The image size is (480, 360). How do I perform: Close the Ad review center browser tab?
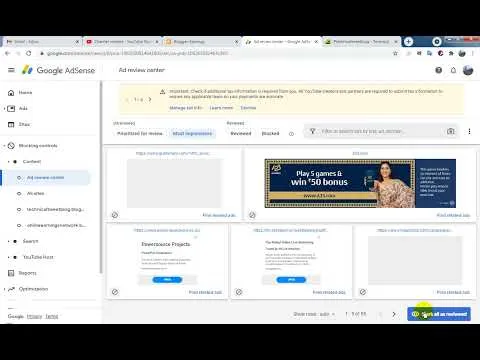pyautogui.click(x=316, y=42)
